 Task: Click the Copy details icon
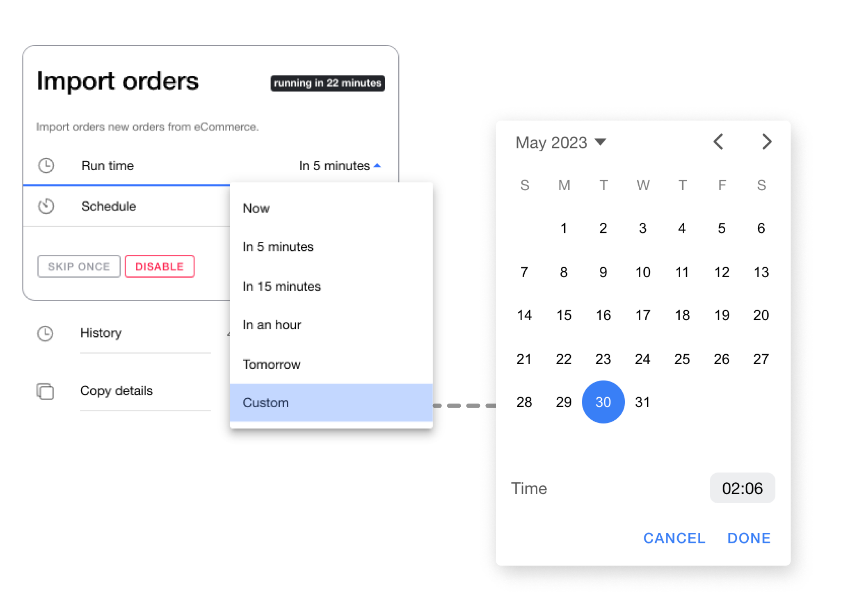[x=46, y=390]
